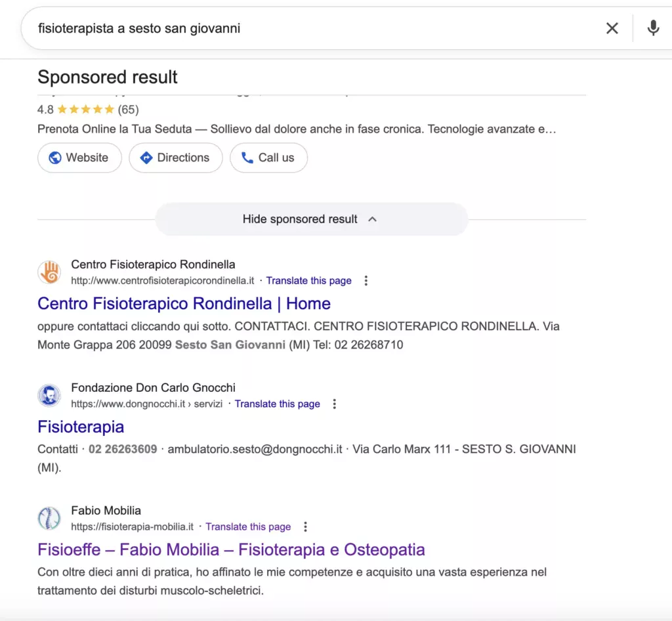Click the sponsored result star rating
Image resolution: width=672 pixels, height=621 pixels.
85,110
